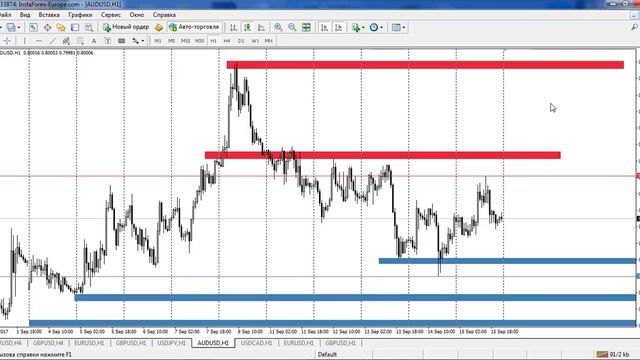Switch chart to line chart style
This screenshot has height=360, width=640.
coord(261,27)
